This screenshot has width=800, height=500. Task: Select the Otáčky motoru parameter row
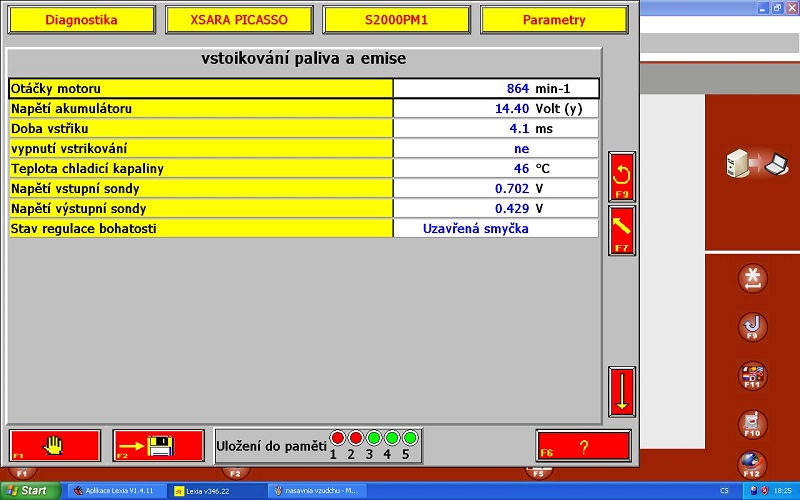(200, 88)
